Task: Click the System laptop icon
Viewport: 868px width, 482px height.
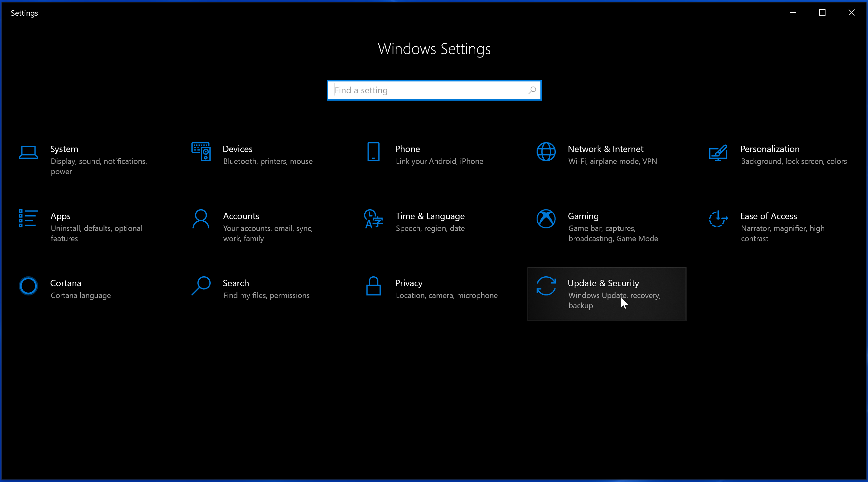Action: (28, 152)
